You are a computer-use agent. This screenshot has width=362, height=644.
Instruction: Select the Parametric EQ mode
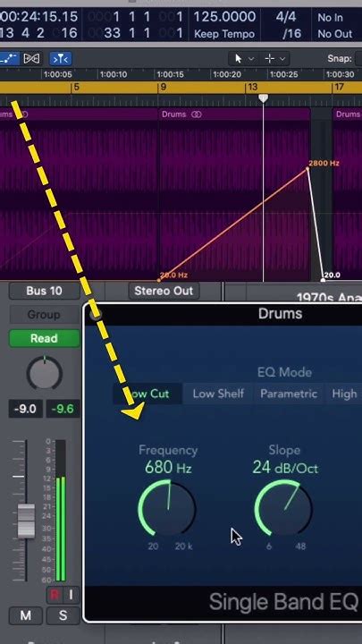(289, 394)
